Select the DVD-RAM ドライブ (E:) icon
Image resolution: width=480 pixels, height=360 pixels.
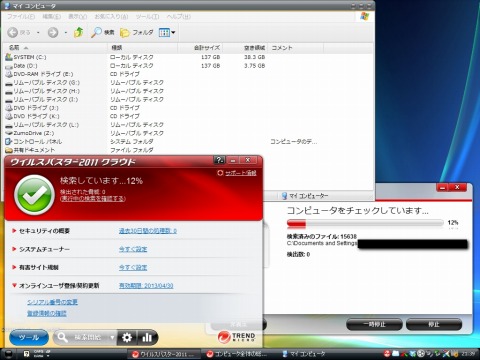click(x=9, y=74)
